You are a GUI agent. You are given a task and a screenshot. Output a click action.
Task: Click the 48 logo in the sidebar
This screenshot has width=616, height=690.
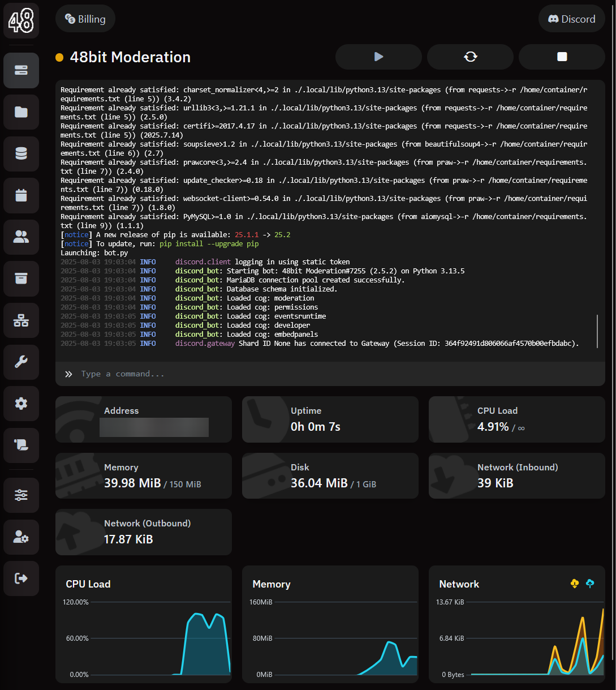[x=21, y=20]
